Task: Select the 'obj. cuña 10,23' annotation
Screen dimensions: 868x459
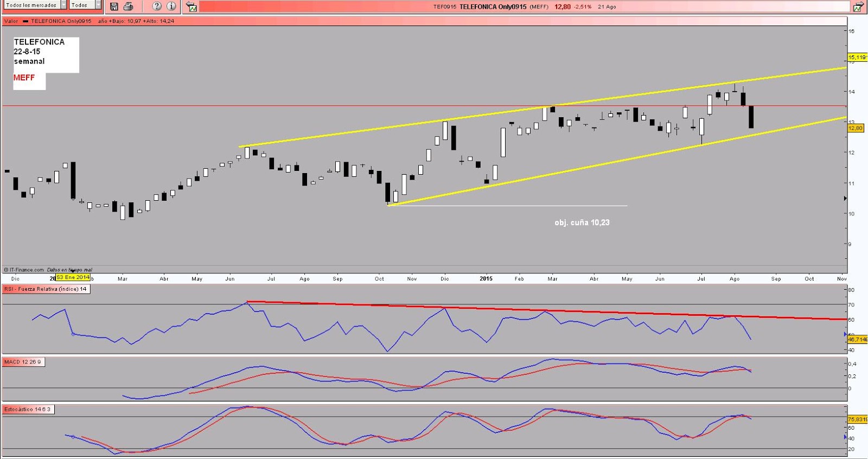Action: [582, 222]
